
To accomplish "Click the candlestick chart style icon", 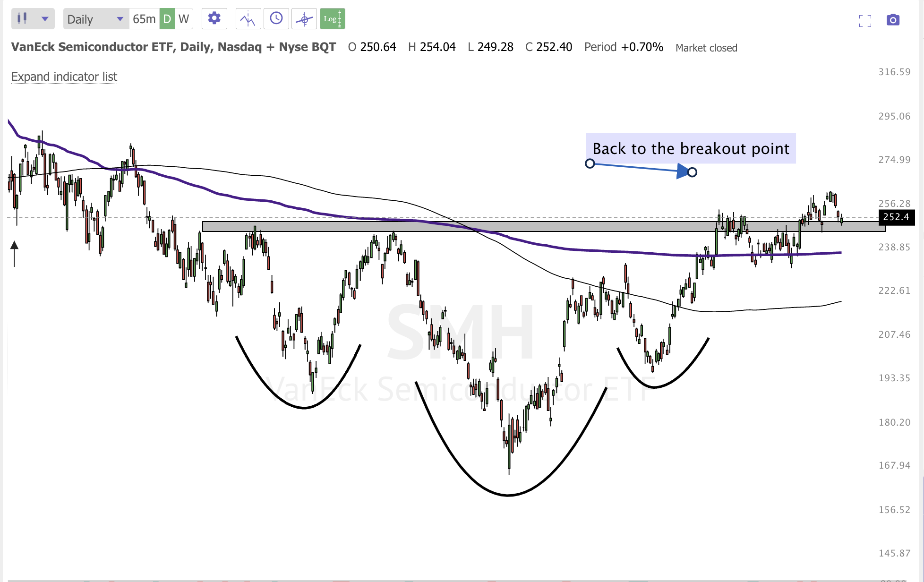I will coord(22,19).
